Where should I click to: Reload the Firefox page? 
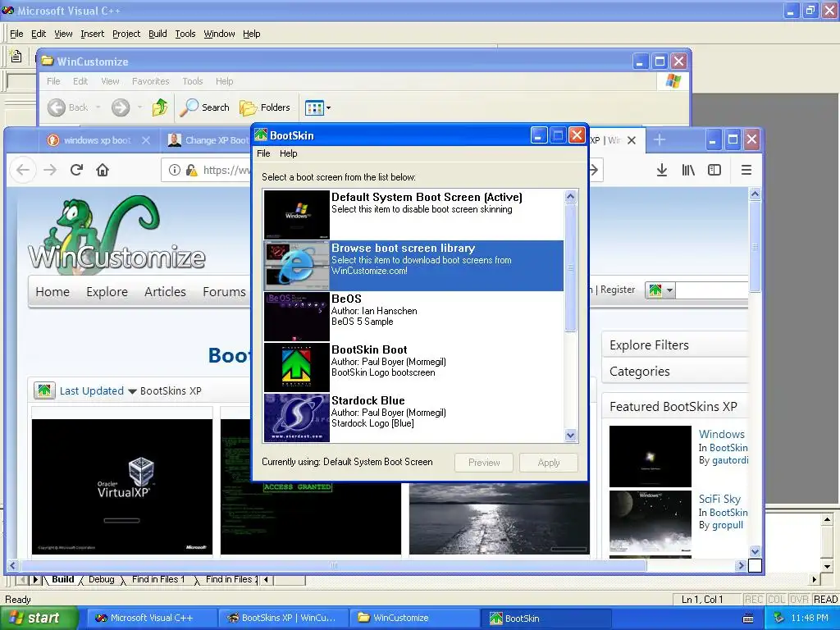(76, 170)
